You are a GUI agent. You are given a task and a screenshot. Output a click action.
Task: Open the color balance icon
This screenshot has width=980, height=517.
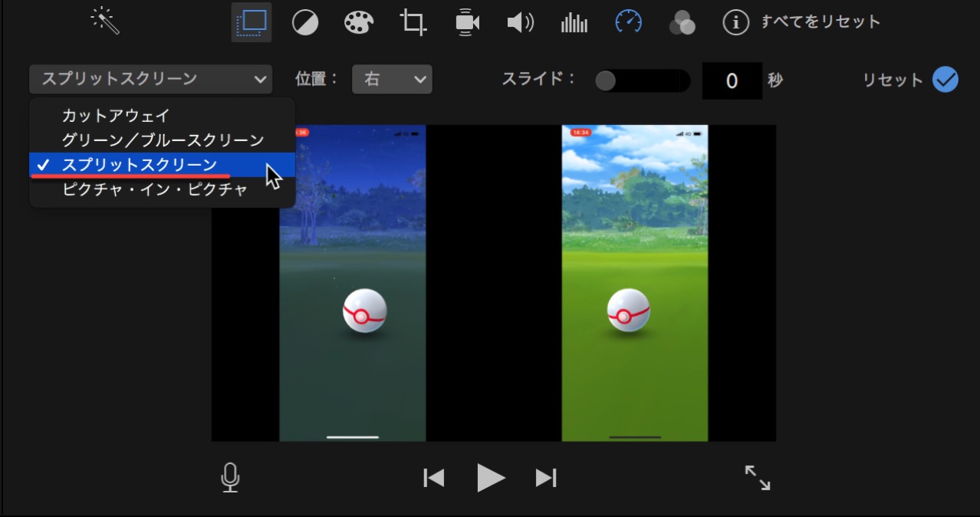[305, 22]
